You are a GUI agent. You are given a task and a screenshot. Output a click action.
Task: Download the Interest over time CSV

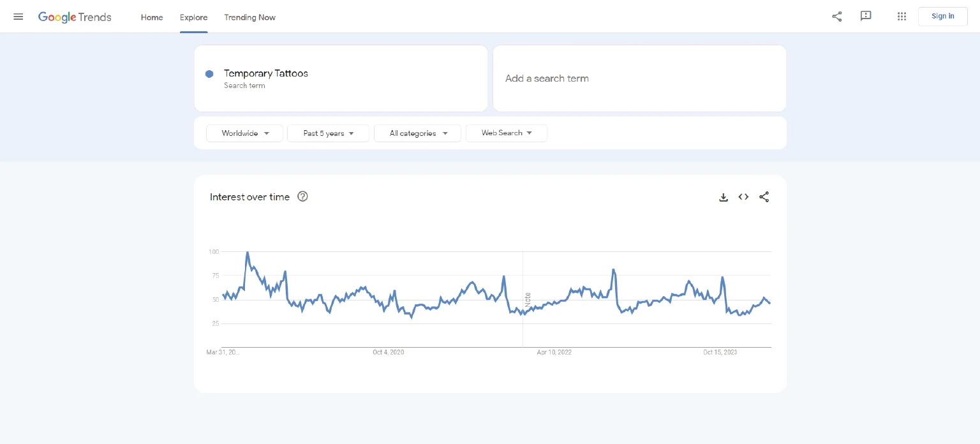coord(723,197)
